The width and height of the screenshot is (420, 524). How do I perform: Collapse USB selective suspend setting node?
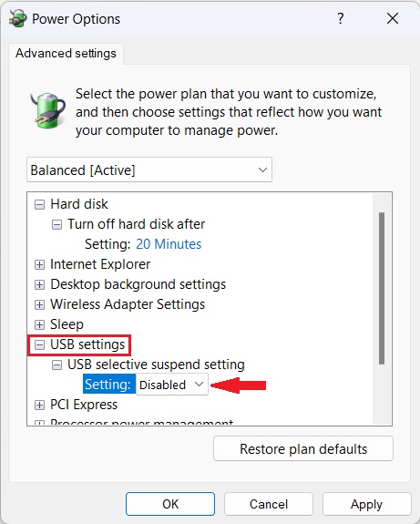click(x=56, y=365)
